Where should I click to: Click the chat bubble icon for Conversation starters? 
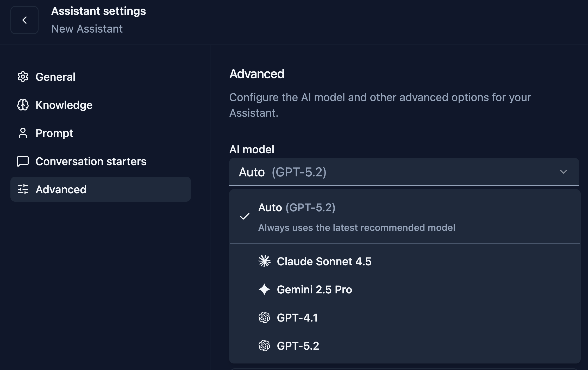[x=23, y=161]
